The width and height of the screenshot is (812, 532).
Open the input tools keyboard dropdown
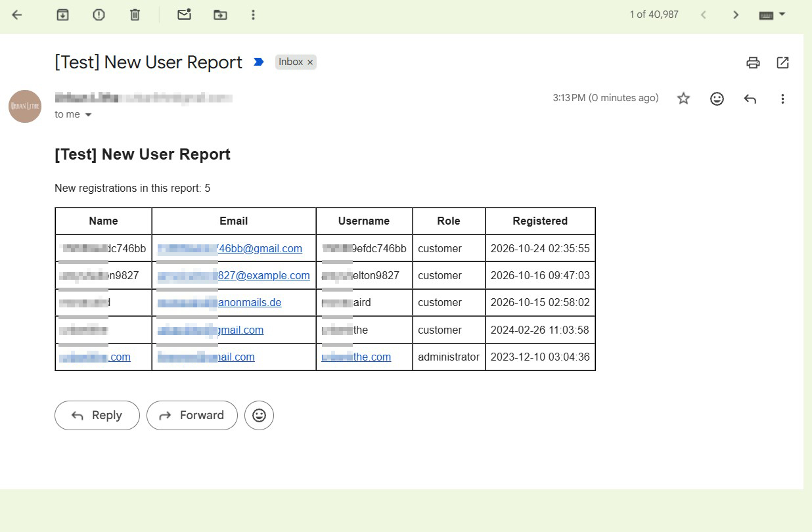click(772, 14)
